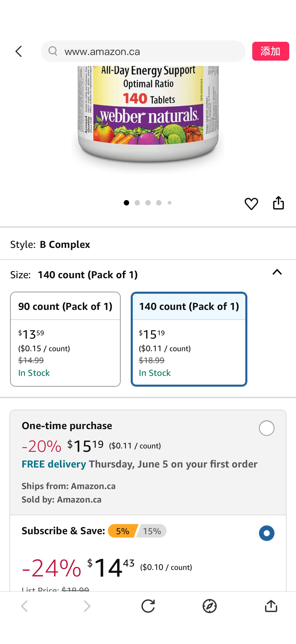Select the 15% Subscribe & Save badge
296x644 pixels.
tap(152, 531)
